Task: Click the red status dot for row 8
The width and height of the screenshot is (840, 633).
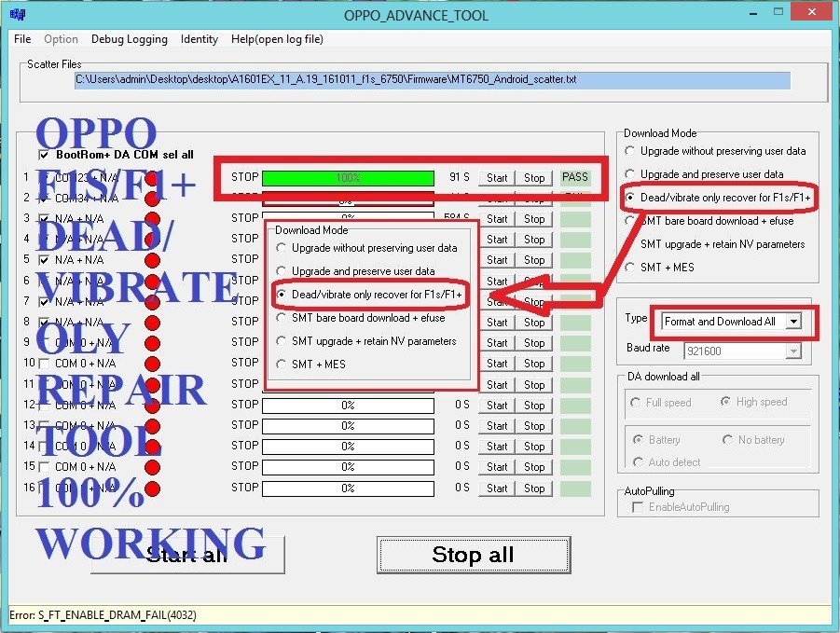Action: 153,323
